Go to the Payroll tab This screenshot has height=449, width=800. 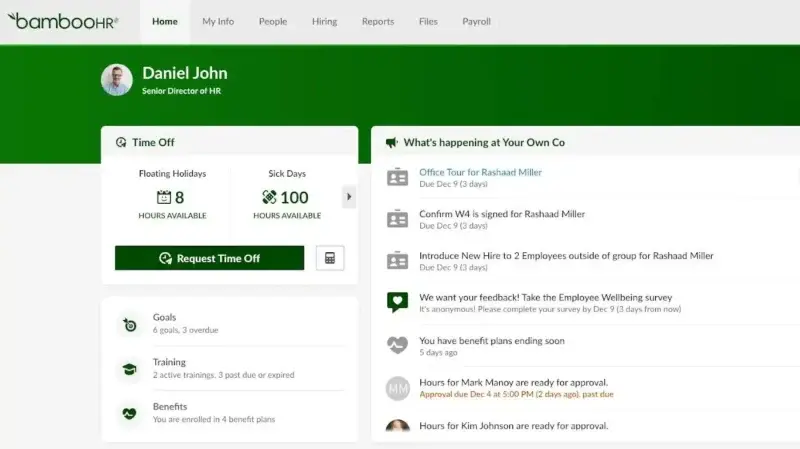point(477,21)
